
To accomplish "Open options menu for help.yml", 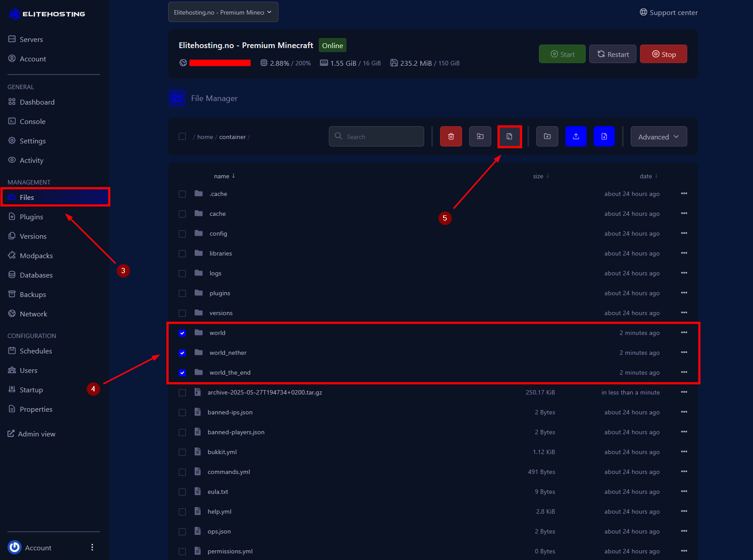I will tap(684, 511).
